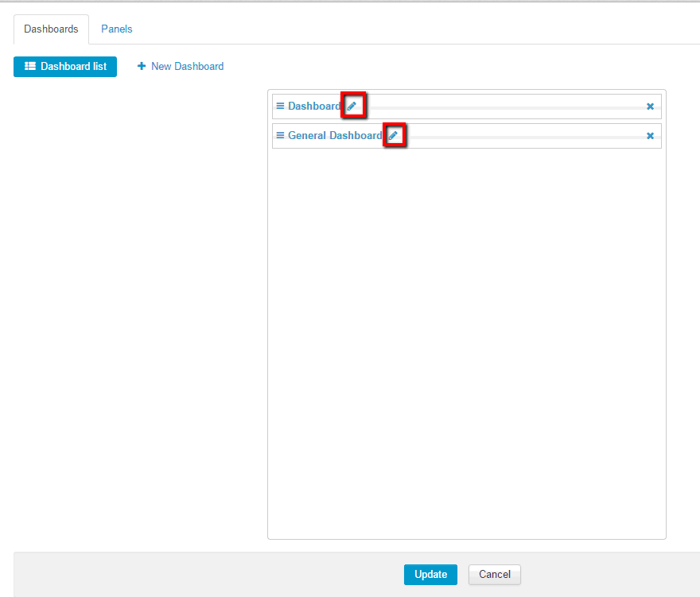Click General Dashboard's drag handle icon
This screenshot has height=597, width=700.
tap(280, 136)
